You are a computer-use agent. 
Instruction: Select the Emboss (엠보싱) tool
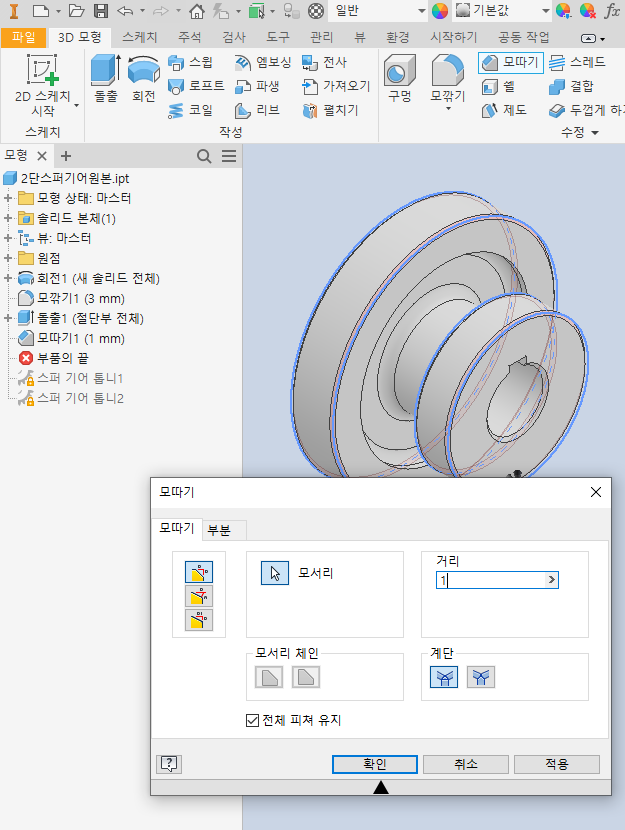pyautogui.click(x=262, y=62)
